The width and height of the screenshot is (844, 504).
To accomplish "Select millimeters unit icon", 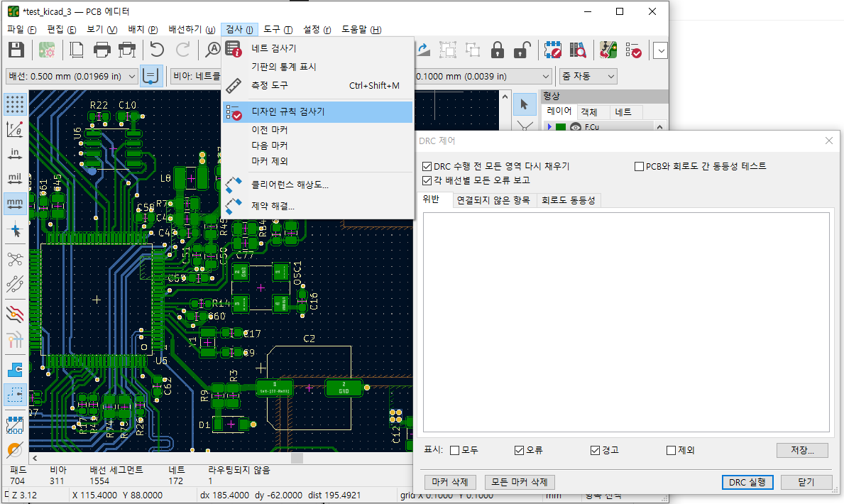I will point(15,204).
